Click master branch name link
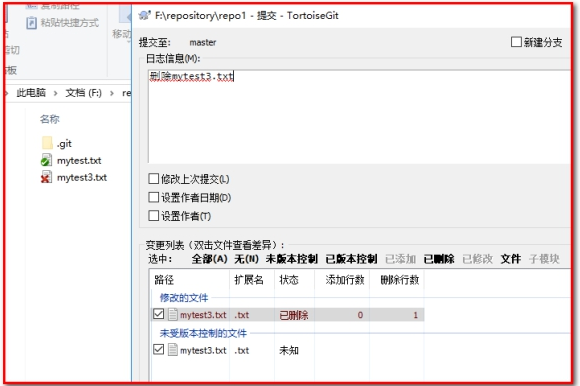Viewport: 580px width, 386px height. pos(203,43)
